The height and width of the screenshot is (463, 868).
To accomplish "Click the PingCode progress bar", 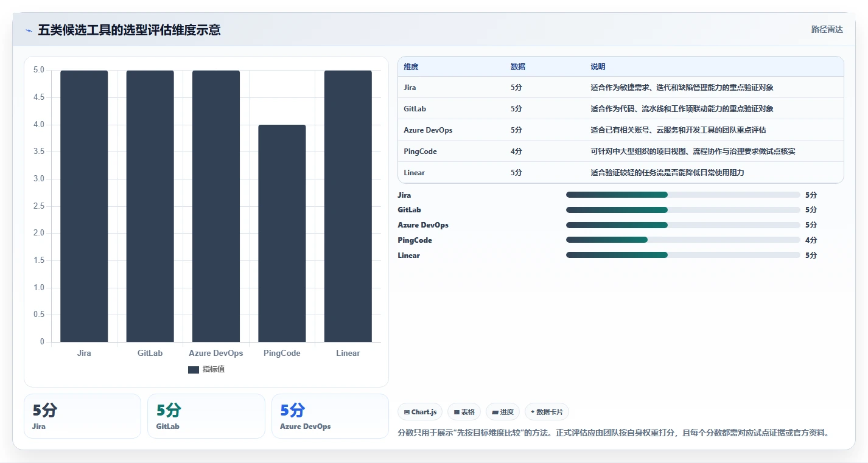I will tap(683, 240).
